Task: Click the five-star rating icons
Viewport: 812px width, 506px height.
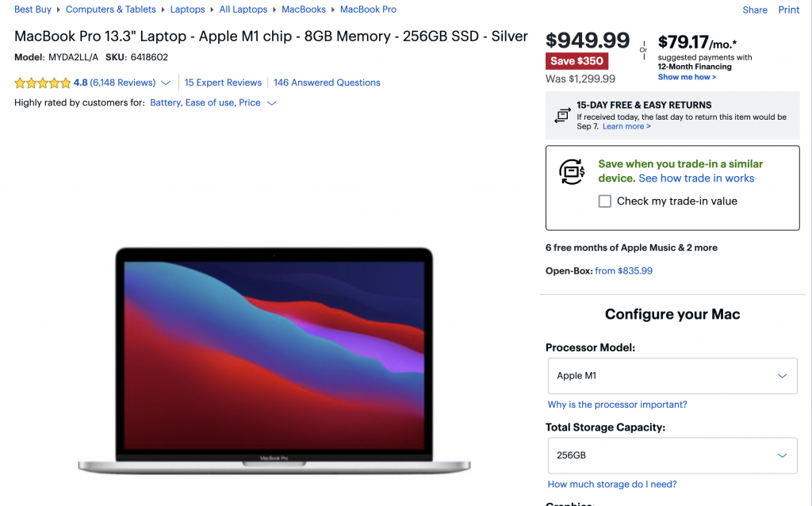Action: (x=43, y=82)
